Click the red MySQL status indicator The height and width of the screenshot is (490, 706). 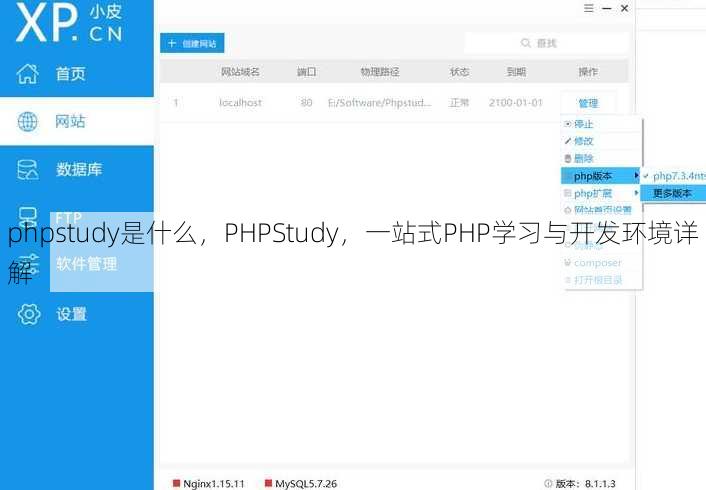click(x=268, y=483)
